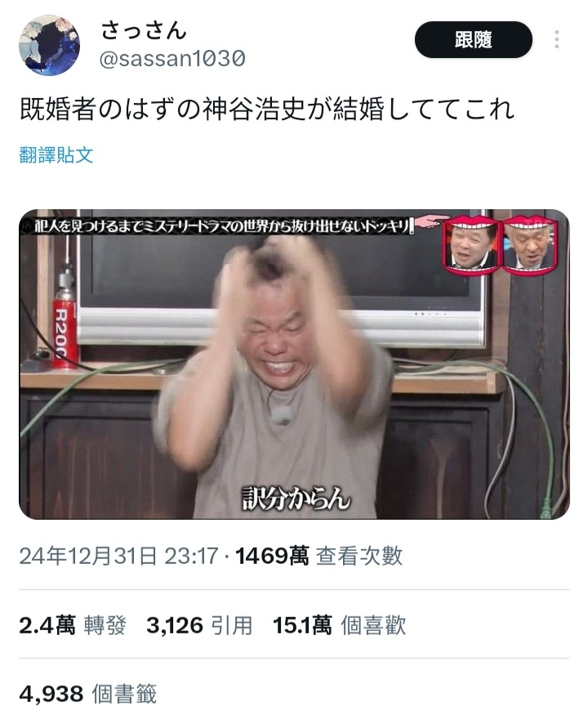Click the image's top banner caption text

pyautogui.click(x=221, y=226)
